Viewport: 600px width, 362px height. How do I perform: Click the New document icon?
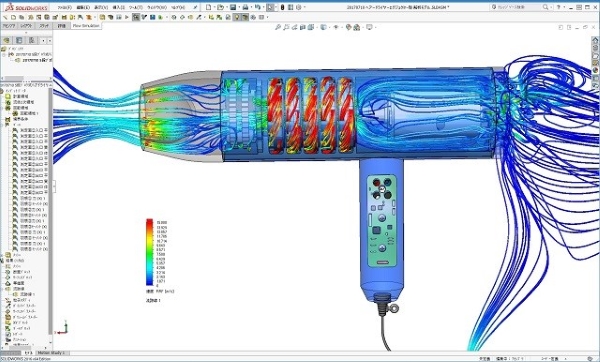point(209,7)
